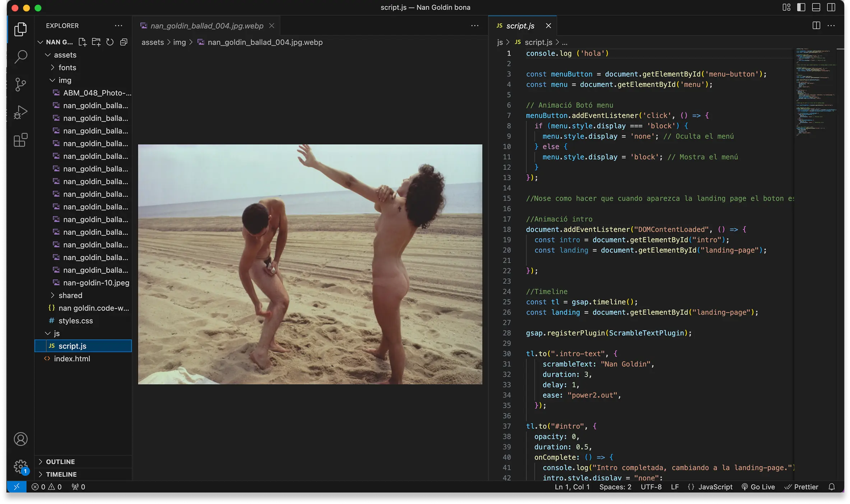Toggle primary side bar visibility

(801, 7)
